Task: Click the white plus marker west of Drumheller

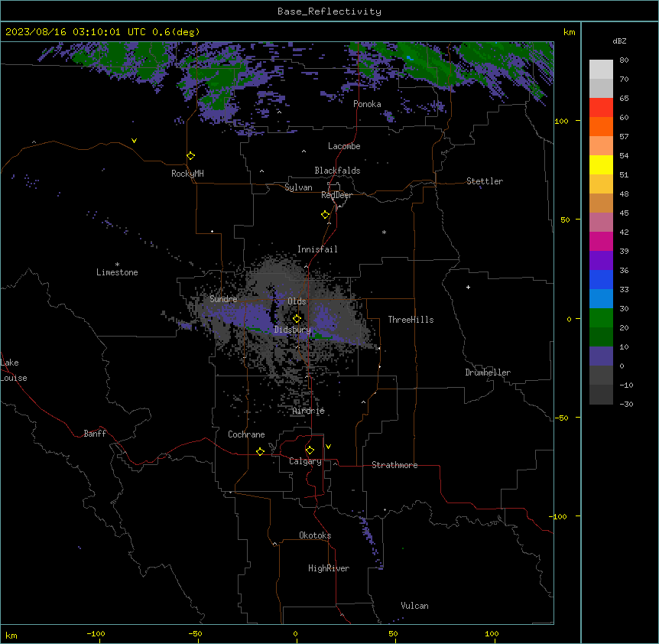Action: coord(468,287)
